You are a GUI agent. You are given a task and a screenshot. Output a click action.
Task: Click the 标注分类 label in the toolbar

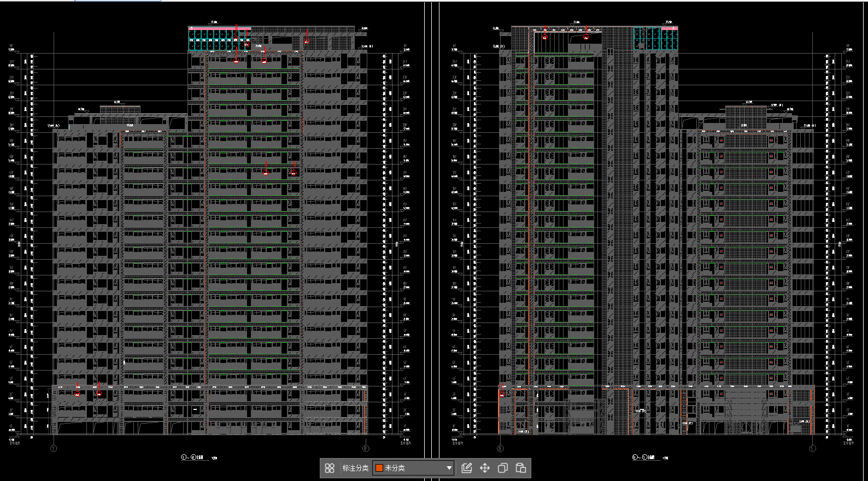355,468
